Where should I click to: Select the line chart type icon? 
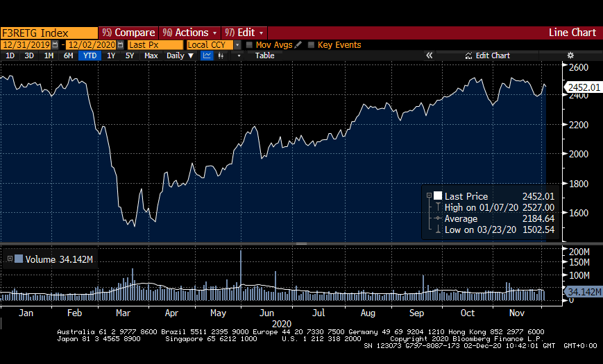[207, 55]
